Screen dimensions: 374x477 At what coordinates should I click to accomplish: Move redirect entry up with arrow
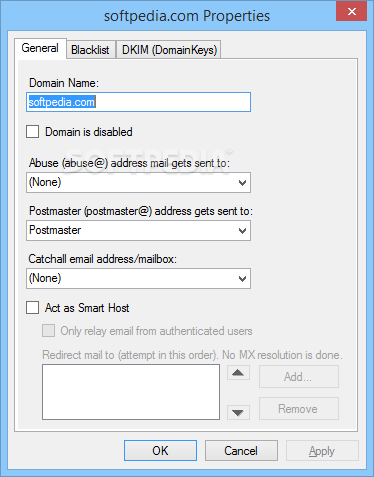tap(238, 373)
